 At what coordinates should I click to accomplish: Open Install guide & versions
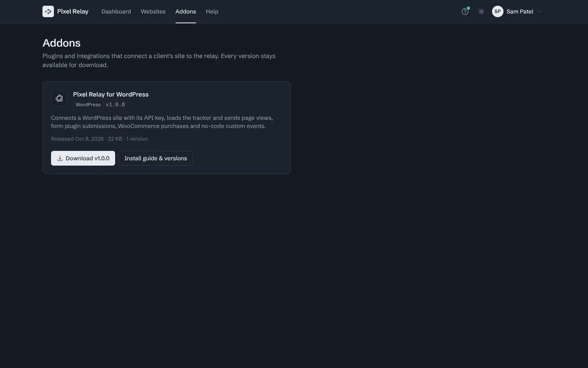(156, 158)
